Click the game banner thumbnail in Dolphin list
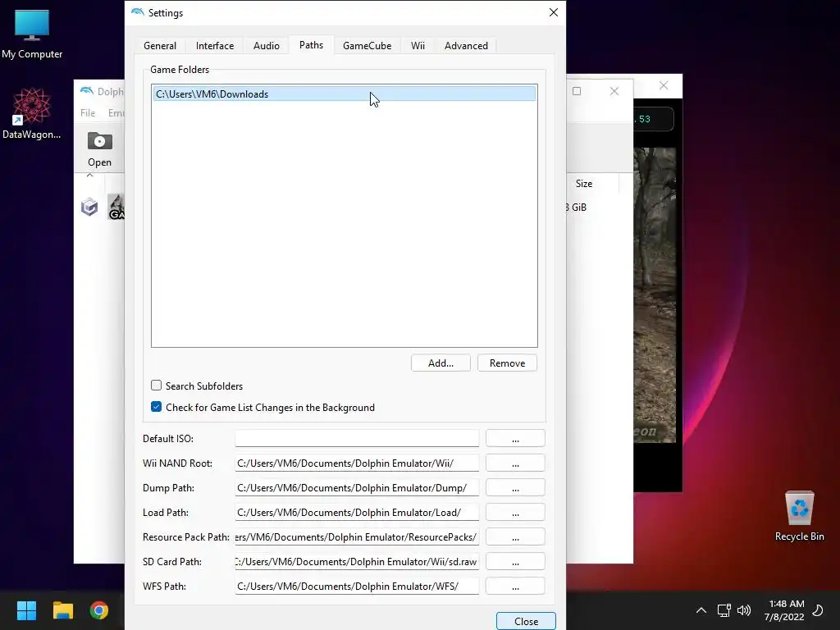Viewport: 840px width, 630px height. [x=116, y=207]
